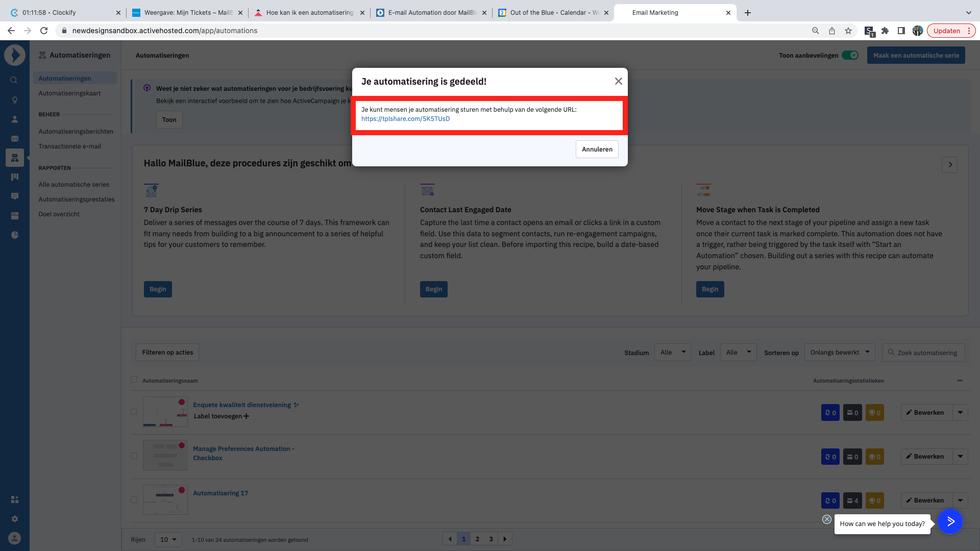Close the shared automation dialog

tap(618, 81)
